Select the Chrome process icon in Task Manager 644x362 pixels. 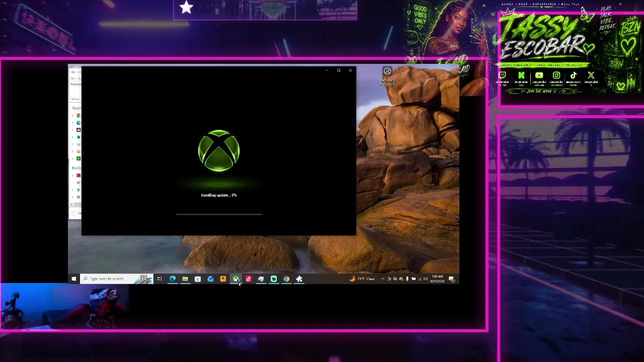click(x=78, y=116)
